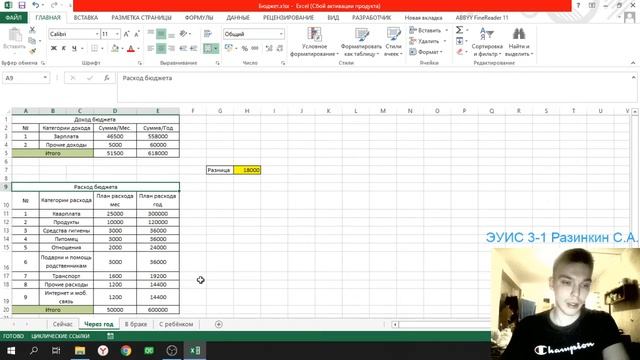The image size is (640, 360).
Task: Save workbook via quick access floppy icon
Action: tap(22, 6)
